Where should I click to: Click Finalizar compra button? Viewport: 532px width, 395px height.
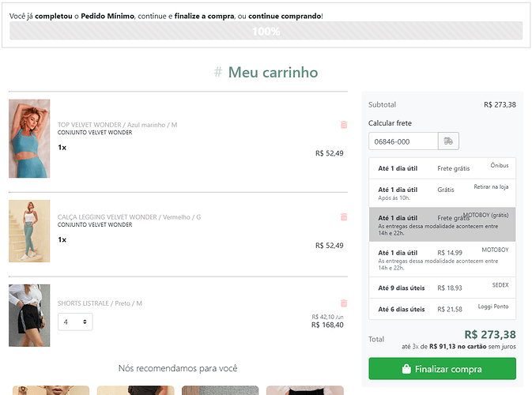pos(442,369)
